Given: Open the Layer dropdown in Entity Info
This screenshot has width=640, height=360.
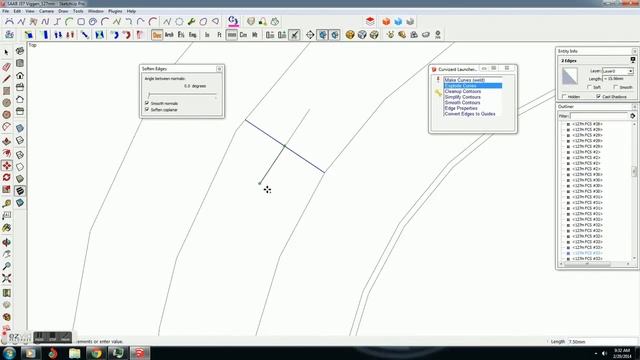Looking at the screenshot, I should [618, 71].
